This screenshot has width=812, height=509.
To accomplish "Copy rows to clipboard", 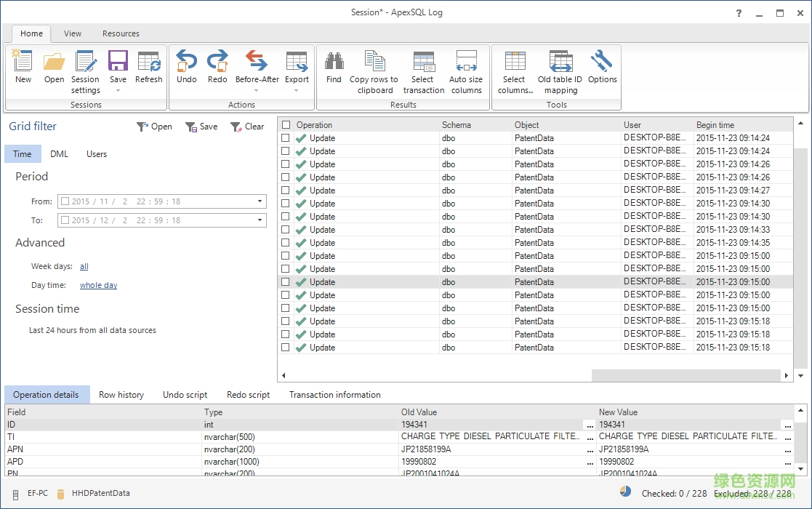I will pyautogui.click(x=375, y=71).
